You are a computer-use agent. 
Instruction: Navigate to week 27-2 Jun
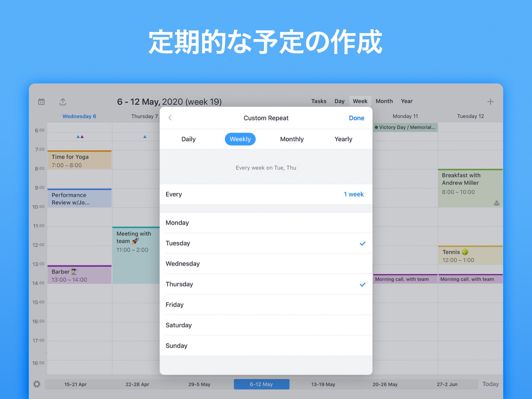click(447, 384)
